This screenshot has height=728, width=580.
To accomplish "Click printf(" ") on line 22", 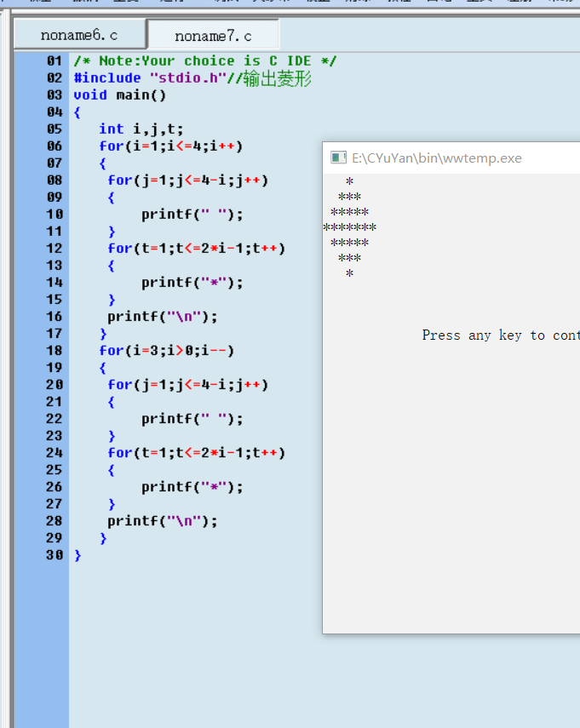I will (192, 419).
